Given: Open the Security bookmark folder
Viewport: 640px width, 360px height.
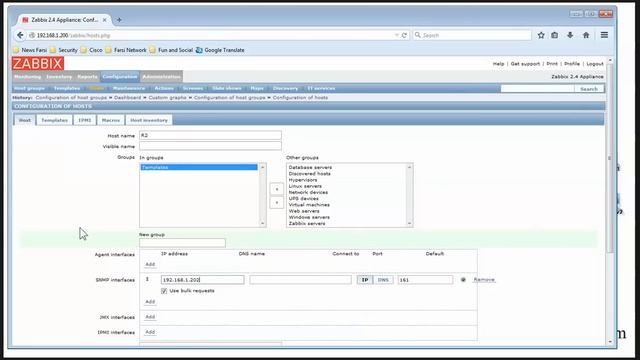Looking at the screenshot, I should 64,50.
